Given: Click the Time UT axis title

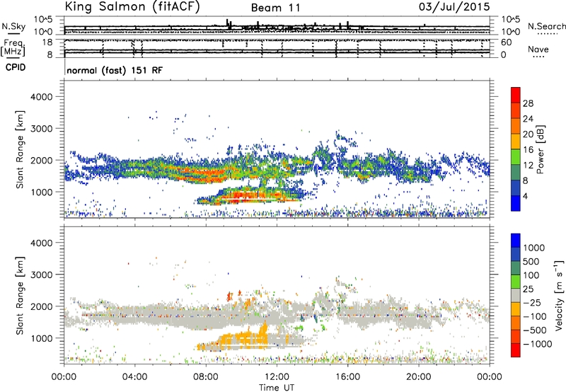Looking at the screenshot, I should point(277,388).
